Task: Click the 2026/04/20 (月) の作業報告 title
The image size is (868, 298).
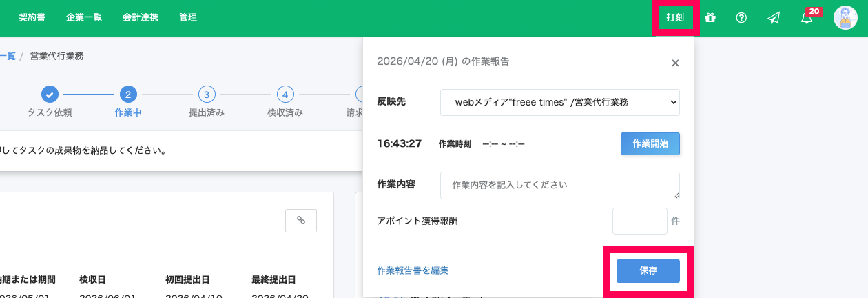Action: pos(444,61)
